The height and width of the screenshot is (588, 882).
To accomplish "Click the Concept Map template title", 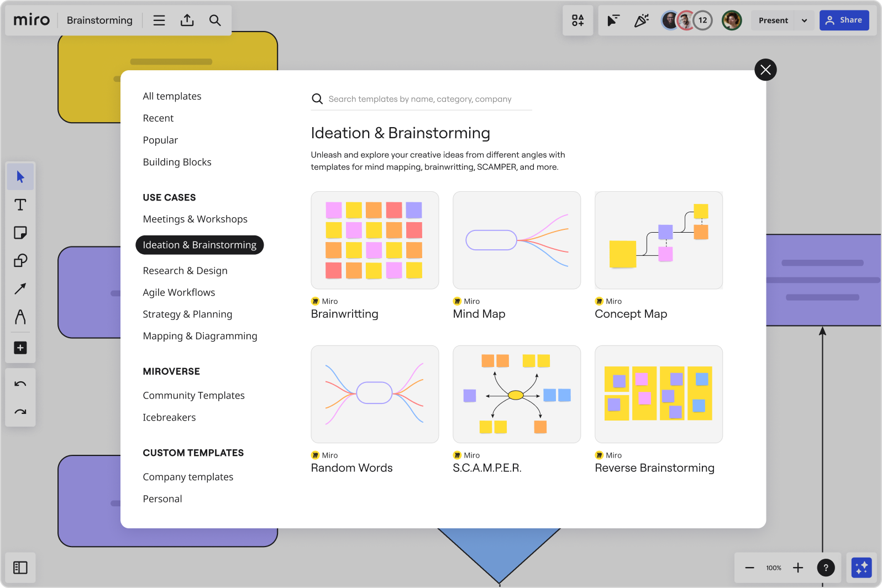I will point(631,314).
